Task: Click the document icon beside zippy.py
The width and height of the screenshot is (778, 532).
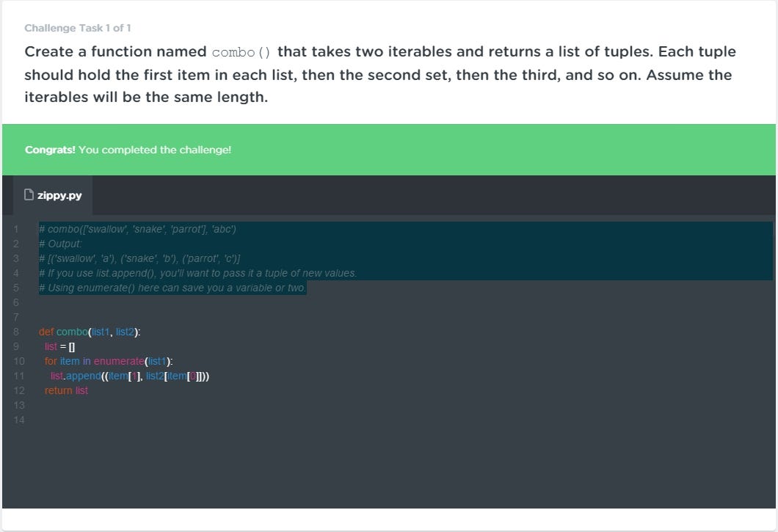Action: click(29, 194)
